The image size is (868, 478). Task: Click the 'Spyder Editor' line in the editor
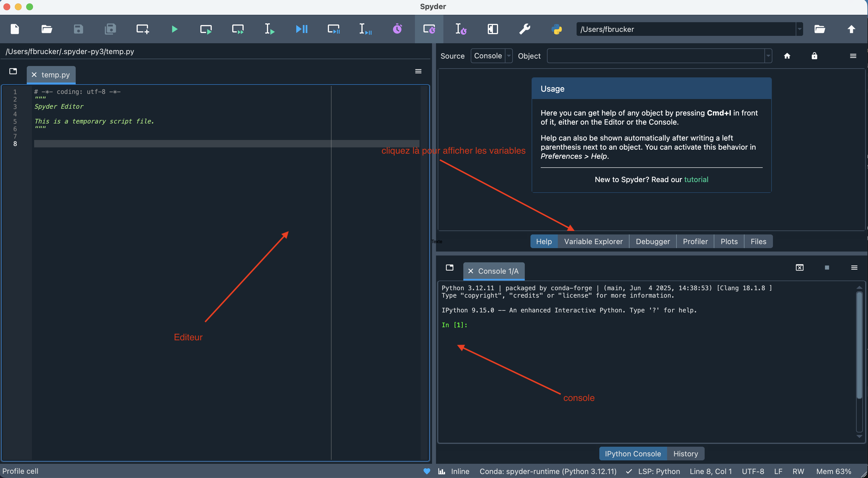tap(59, 106)
